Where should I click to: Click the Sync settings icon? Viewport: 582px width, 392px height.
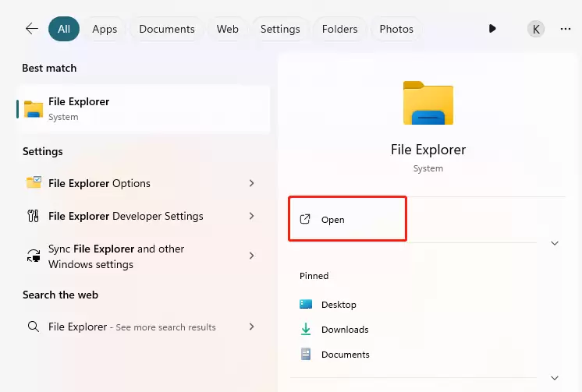pos(34,256)
